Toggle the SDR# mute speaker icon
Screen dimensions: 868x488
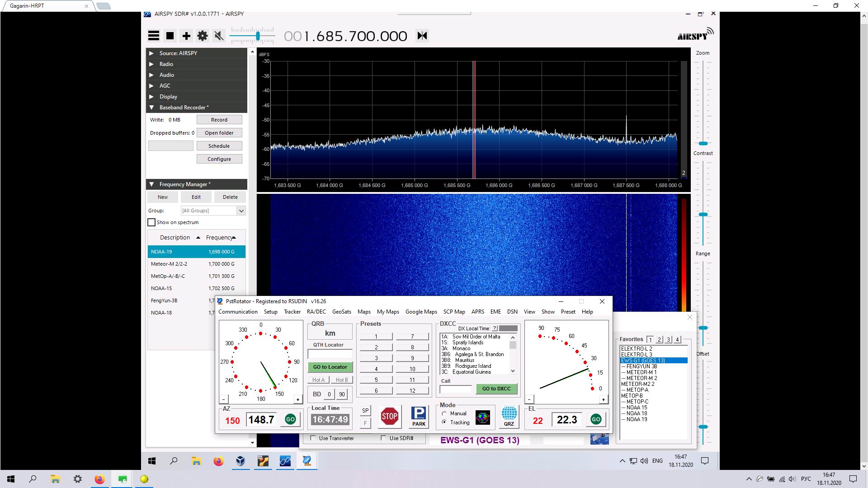(x=219, y=36)
